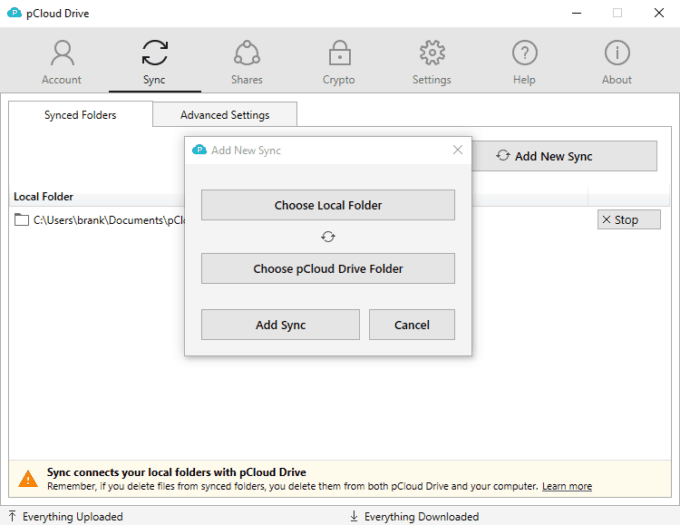This screenshot has width=680, height=525.
Task: Click the orange warning triangle icon
Action: pos(28,479)
